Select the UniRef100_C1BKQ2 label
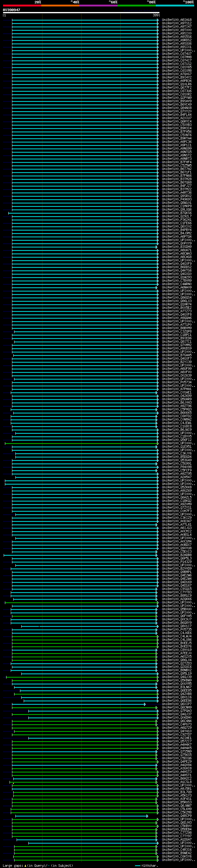 (x=177, y=501)
